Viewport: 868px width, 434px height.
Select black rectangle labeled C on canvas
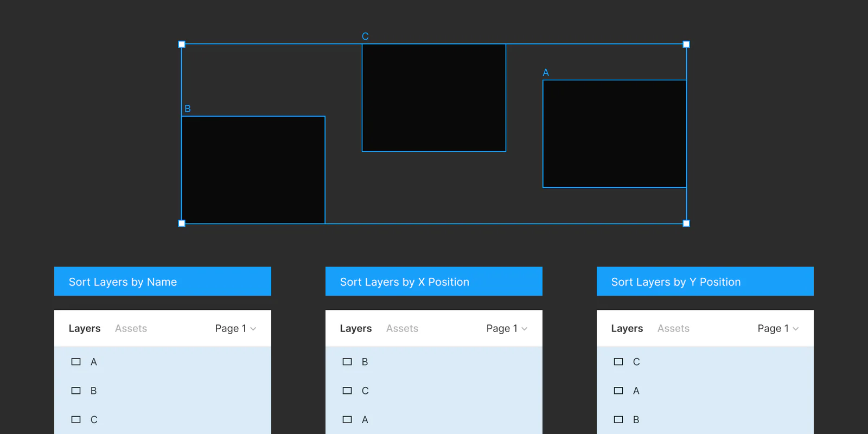click(434, 98)
